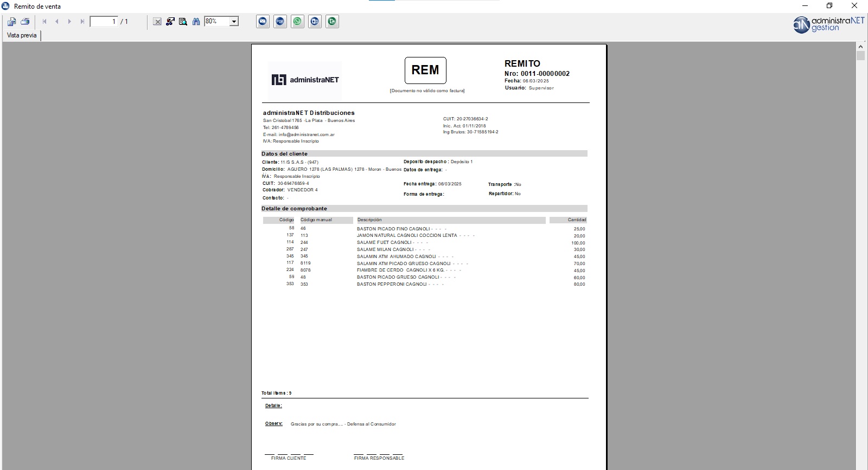Click the REMITO heading text

point(522,63)
